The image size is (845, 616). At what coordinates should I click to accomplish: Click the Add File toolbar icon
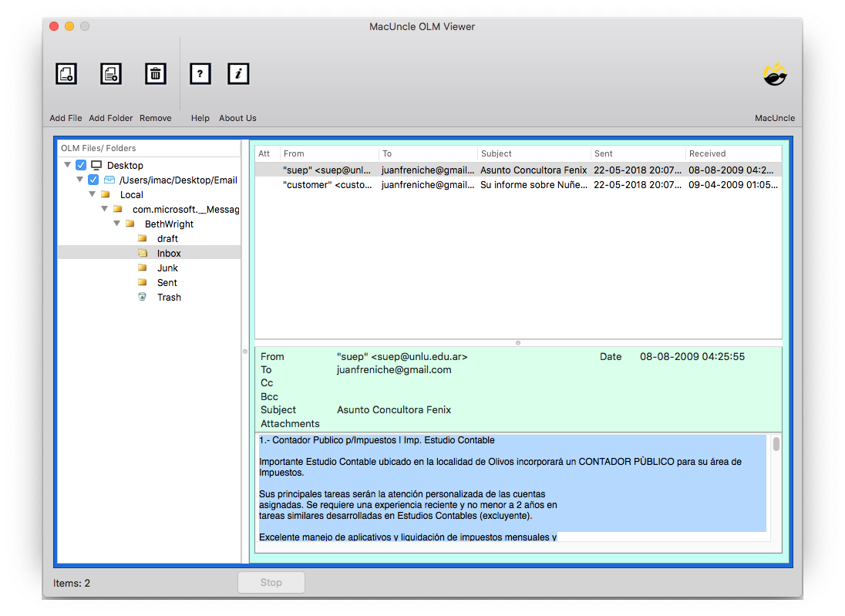(66, 73)
